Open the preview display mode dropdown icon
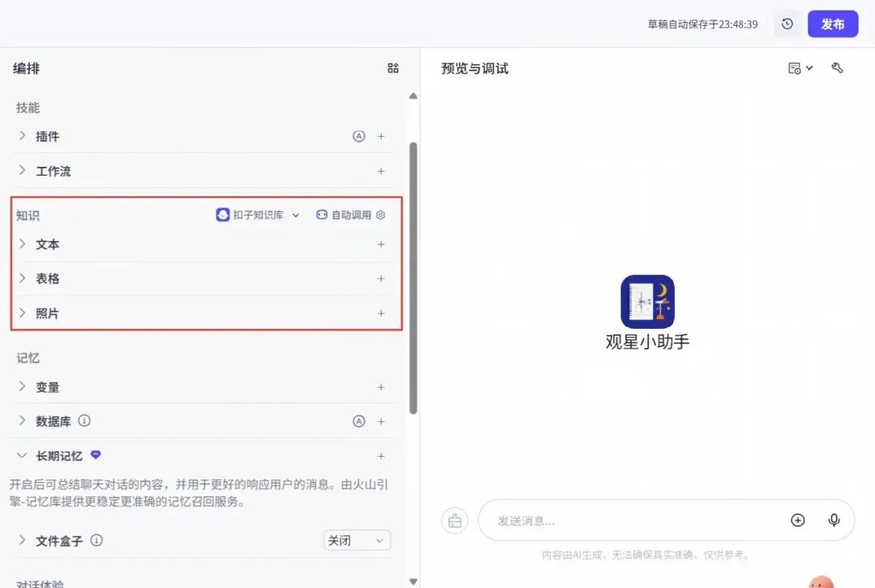The image size is (875, 588). (800, 68)
